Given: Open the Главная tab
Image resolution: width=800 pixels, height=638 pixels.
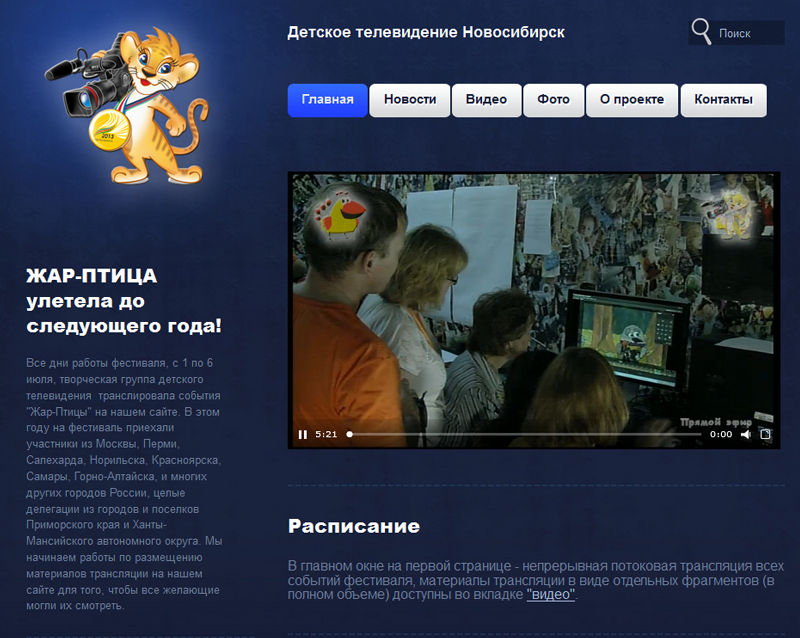Looking at the screenshot, I should pos(328,100).
